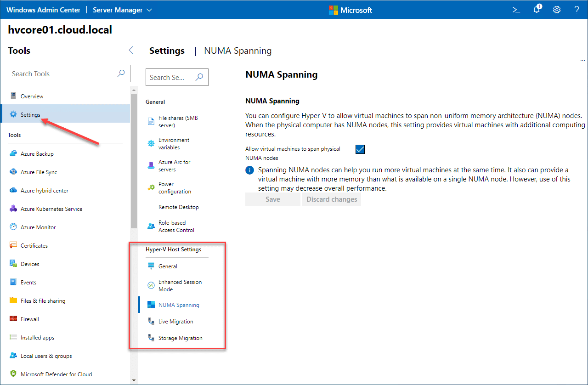
Task: Click the Microsoft Defender for Cloud shield icon
Action: 13,374
